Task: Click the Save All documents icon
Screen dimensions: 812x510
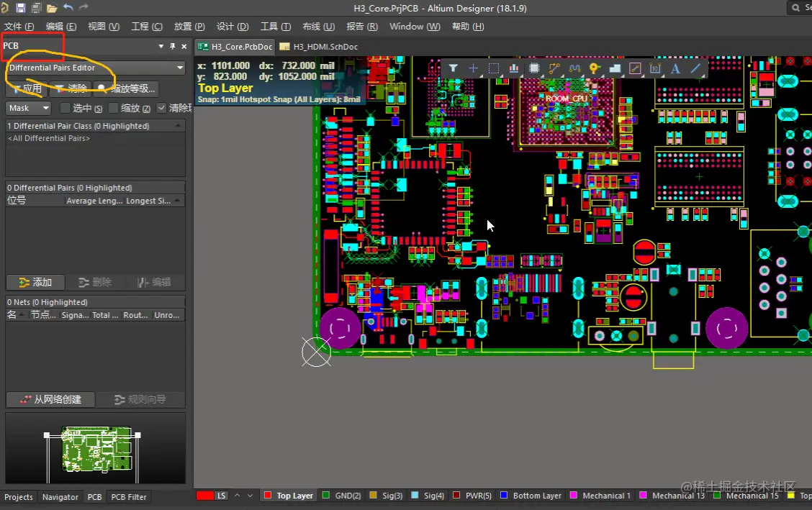Action: [36, 8]
